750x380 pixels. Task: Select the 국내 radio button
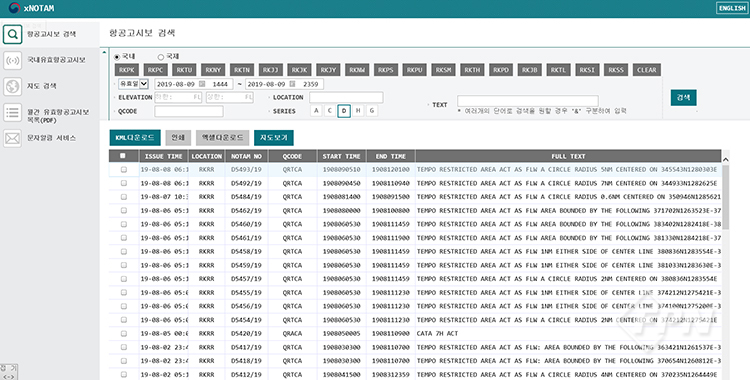117,57
